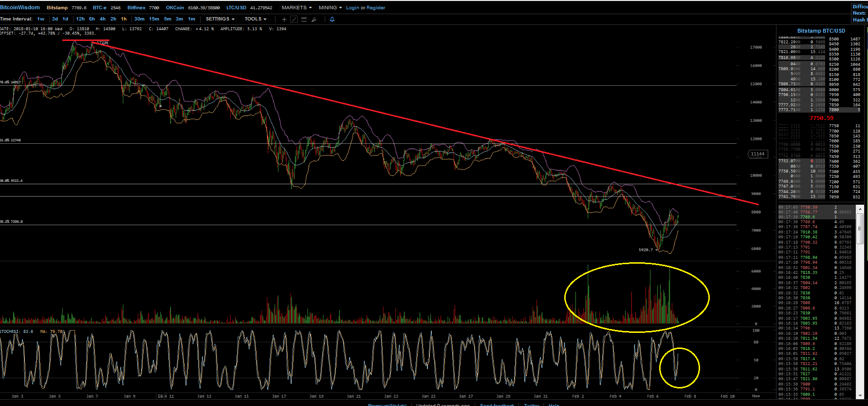The width and height of the screenshot is (868, 406).
Task: Click trade list scrollbar up arrow
Action: click(860, 209)
